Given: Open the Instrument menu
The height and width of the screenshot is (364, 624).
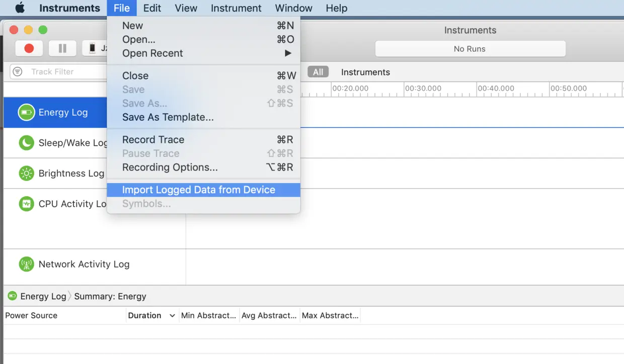Looking at the screenshot, I should click(236, 8).
